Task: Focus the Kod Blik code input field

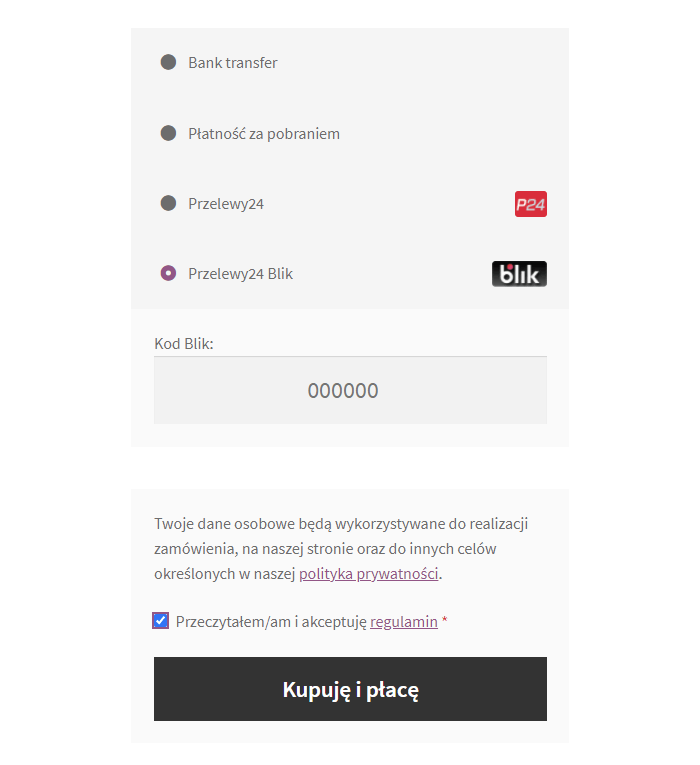Action: 350,390
